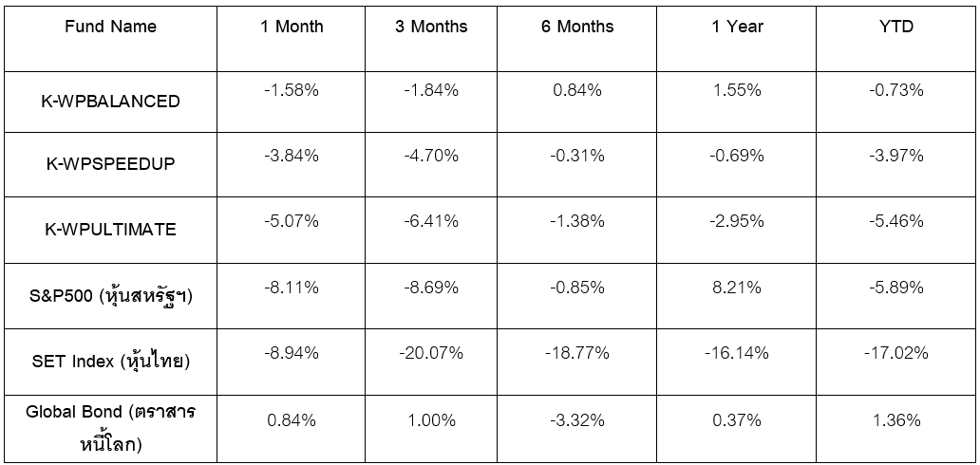Select the 6 Months column header
This screenshot has width=980, height=465.
[x=577, y=27]
